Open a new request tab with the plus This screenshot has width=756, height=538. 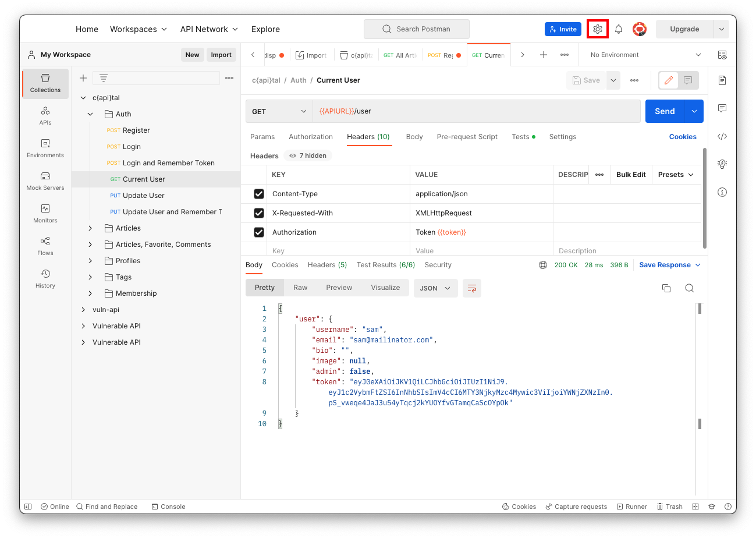pyautogui.click(x=543, y=55)
